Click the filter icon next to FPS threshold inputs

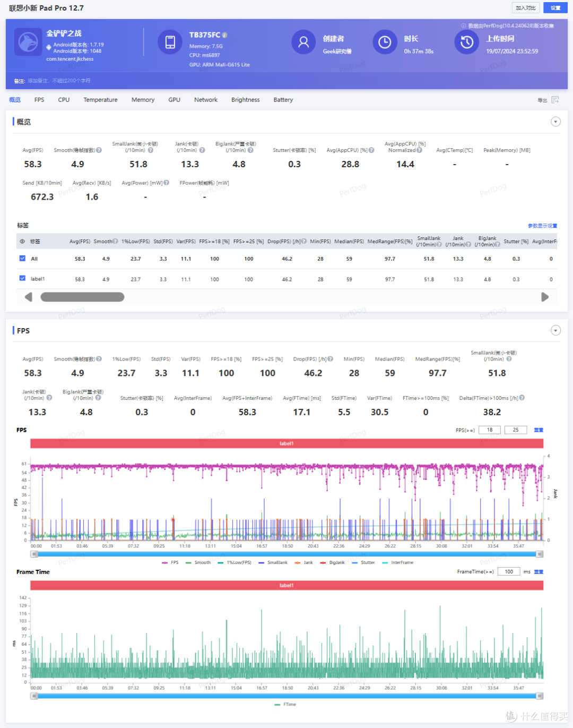point(539,430)
